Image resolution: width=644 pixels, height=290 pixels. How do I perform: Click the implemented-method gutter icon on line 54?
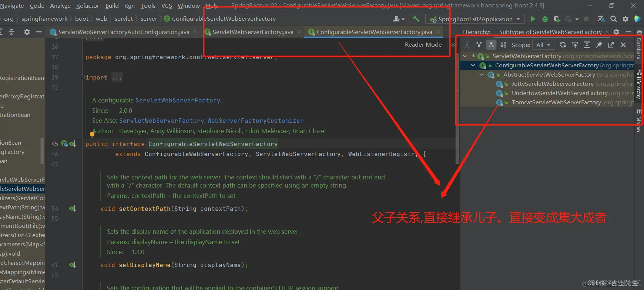tap(73, 209)
